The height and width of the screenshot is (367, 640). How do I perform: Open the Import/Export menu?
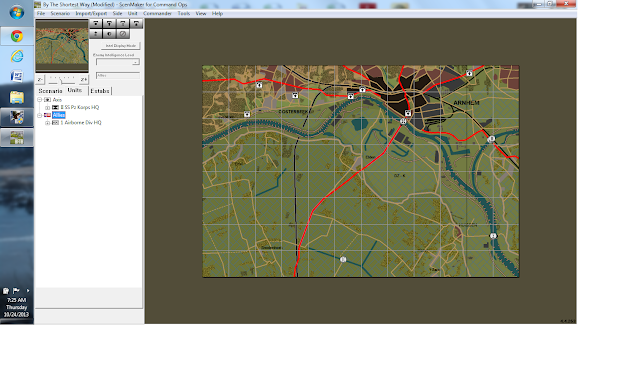coord(91,13)
